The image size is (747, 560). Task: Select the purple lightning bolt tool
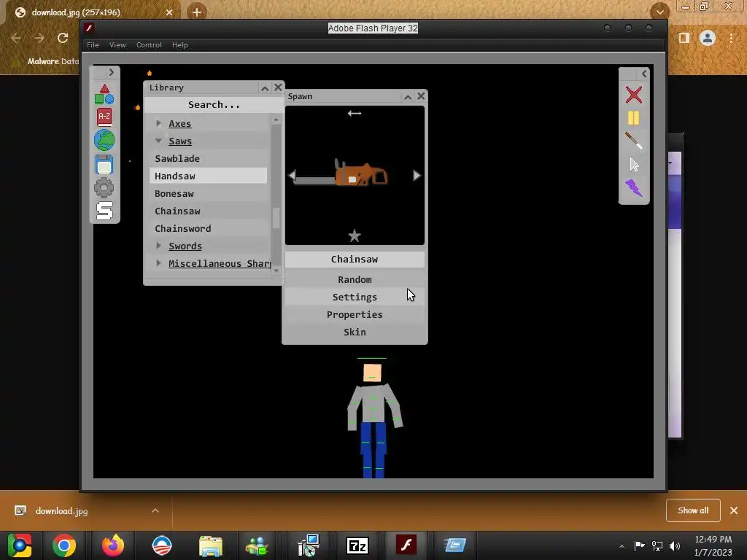[634, 188]
